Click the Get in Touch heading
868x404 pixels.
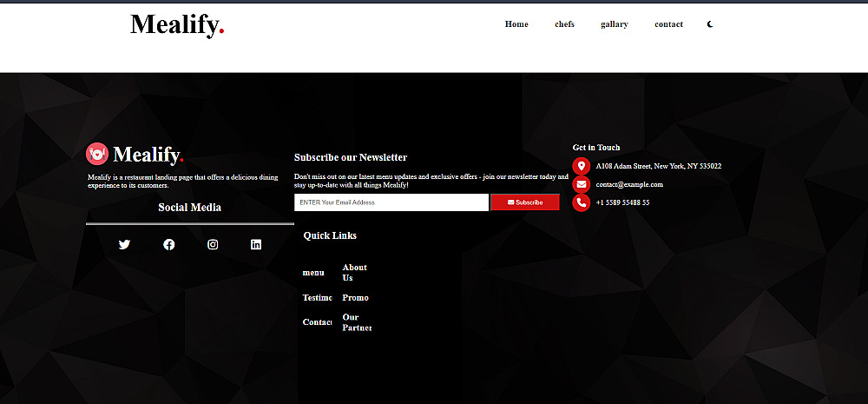[x=596, y=148]
